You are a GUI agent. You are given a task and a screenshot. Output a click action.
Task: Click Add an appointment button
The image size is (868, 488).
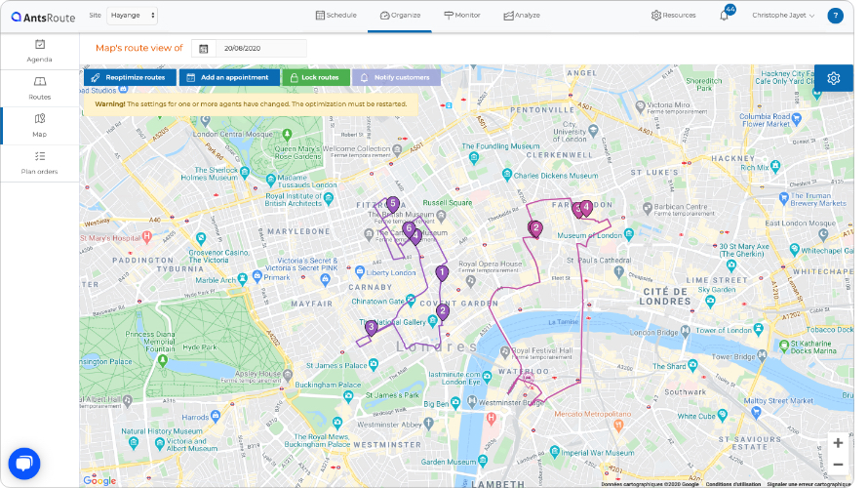pos(228,77)
